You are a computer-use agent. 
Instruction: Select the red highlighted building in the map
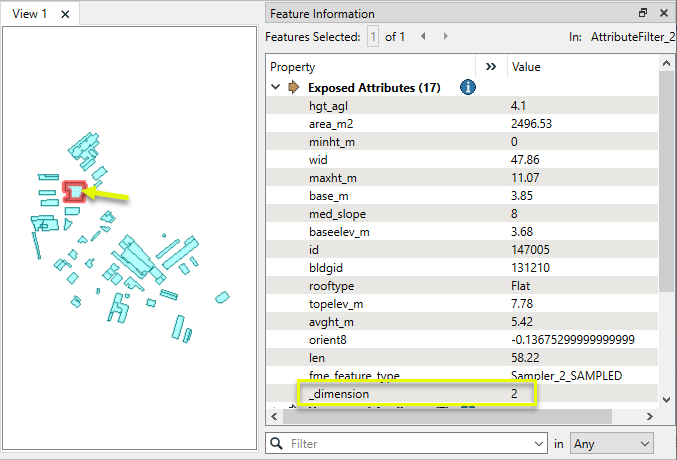pyautogui.click(x=73, y=191)
